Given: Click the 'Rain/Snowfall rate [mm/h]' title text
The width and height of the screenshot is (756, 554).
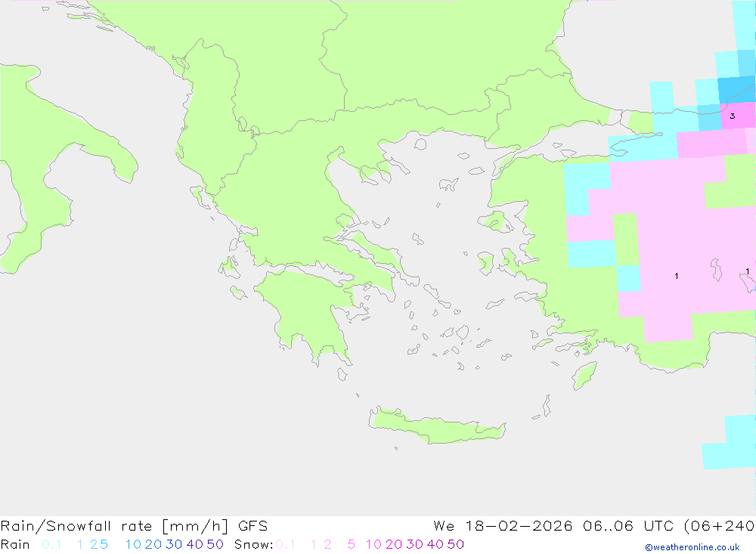Looking at the screenshot, I should [114, 526].
